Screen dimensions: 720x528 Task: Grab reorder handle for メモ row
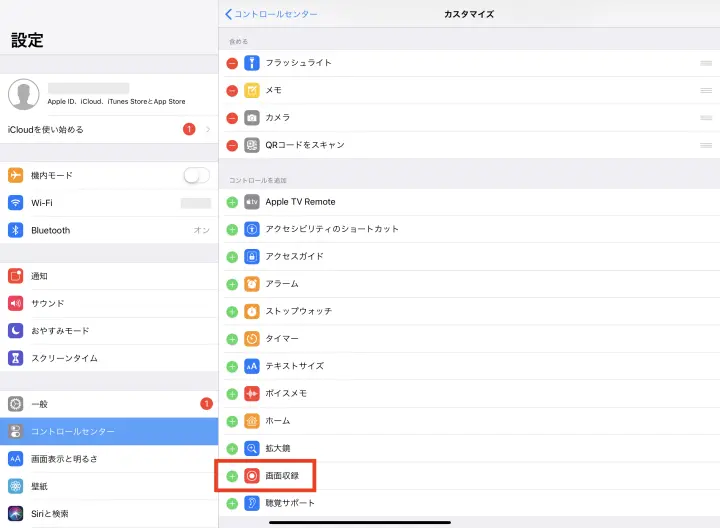tap(706, 90)
